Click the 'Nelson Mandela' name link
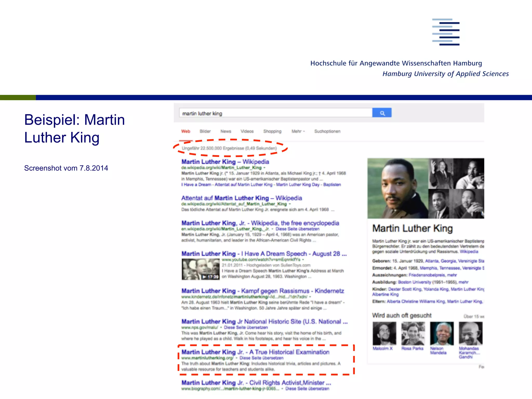The height and width of the screenshot is (399, 532). pos(438,351)
